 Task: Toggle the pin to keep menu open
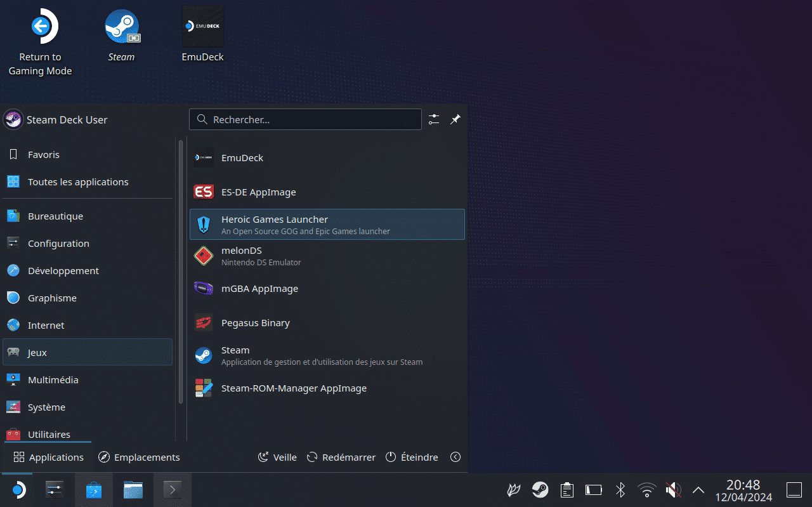455,119
